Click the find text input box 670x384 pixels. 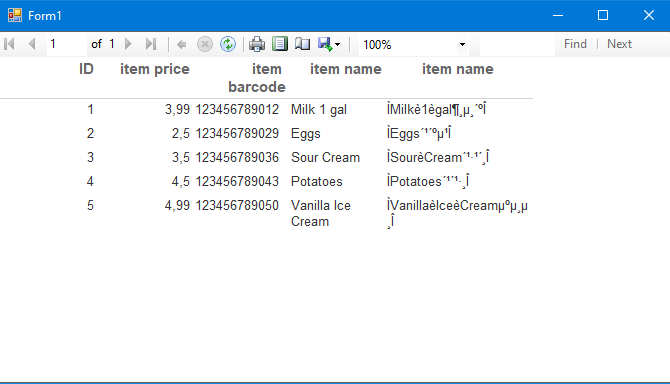pos(517,44)
